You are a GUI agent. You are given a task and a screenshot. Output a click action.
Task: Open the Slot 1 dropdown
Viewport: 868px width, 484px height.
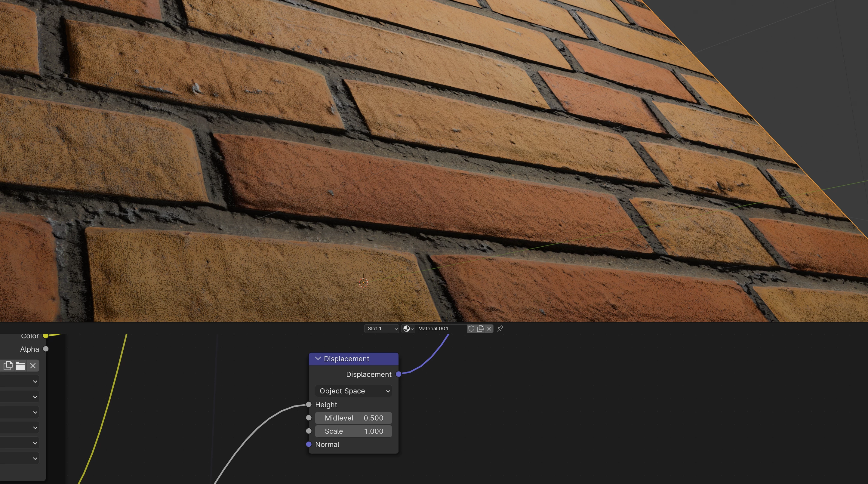pos(381,328)
